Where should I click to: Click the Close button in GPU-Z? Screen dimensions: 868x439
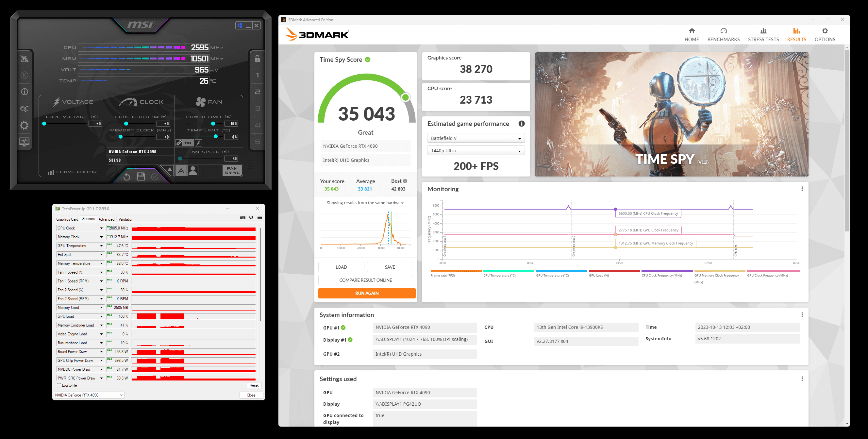tap(251, 395)
